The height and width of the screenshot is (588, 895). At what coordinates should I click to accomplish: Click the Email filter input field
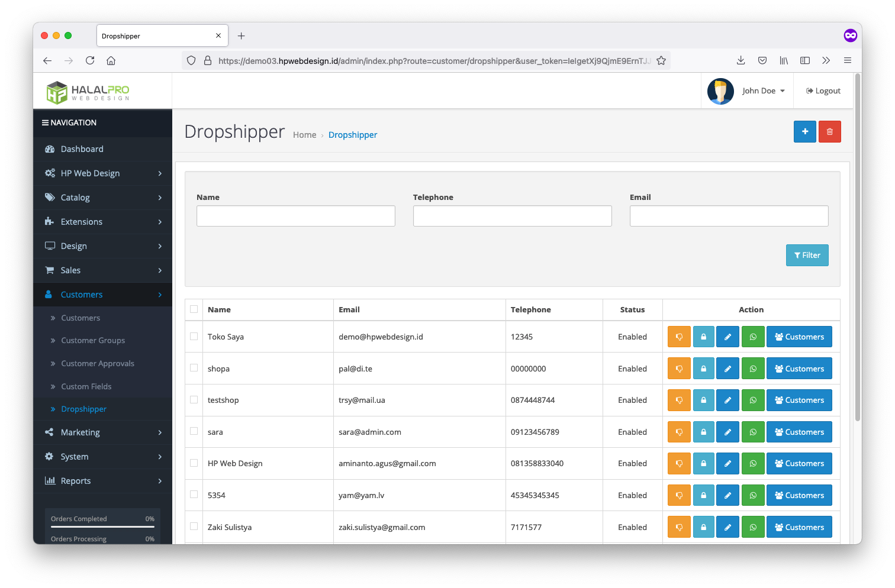729,216
